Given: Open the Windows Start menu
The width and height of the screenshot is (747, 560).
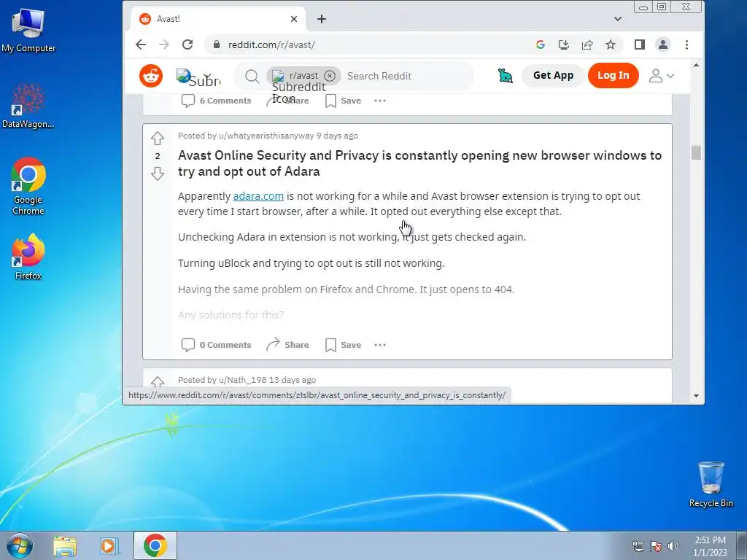Looking at the screenshot, I should [x=20, y=545].
